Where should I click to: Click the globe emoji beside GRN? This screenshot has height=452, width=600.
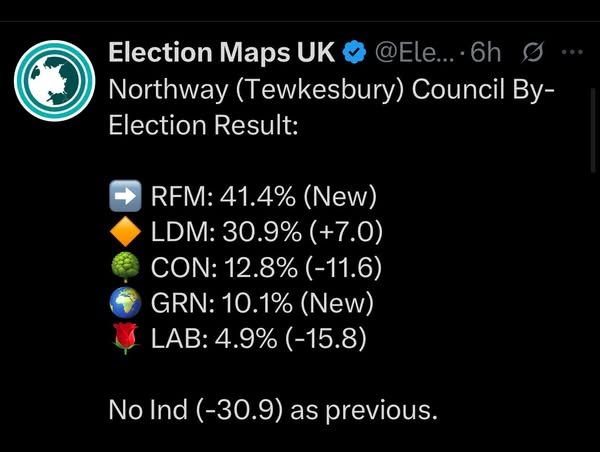pyautogui.click(x=124, y=305)
